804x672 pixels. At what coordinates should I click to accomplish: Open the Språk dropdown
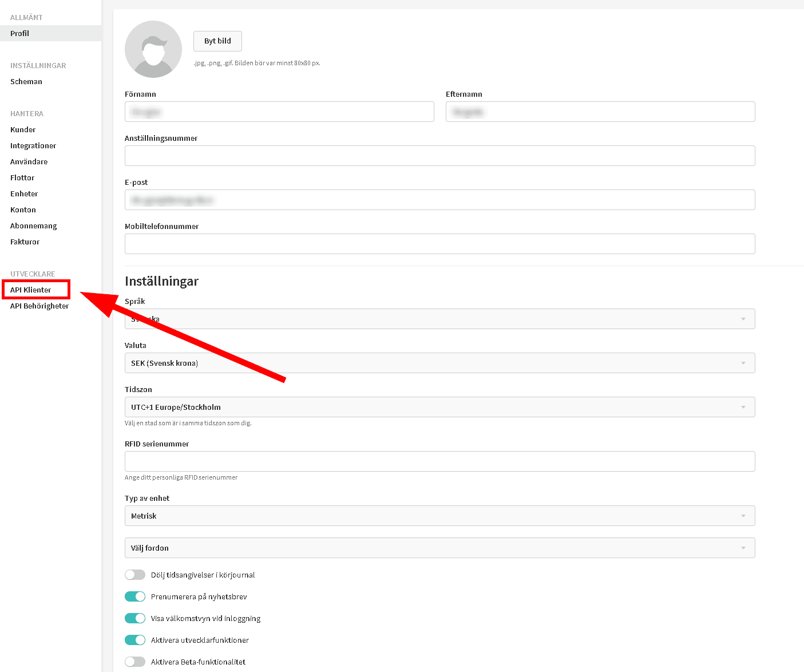[x=439, y=319]
